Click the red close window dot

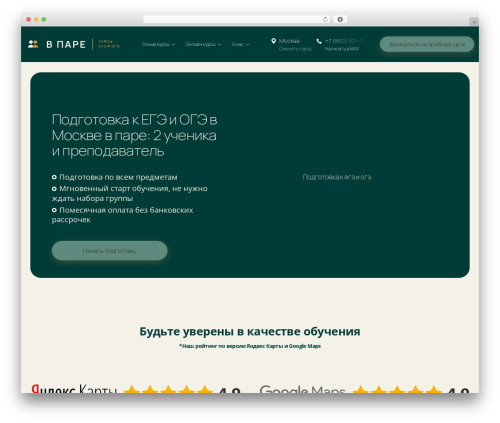click(x=29, y=19)
